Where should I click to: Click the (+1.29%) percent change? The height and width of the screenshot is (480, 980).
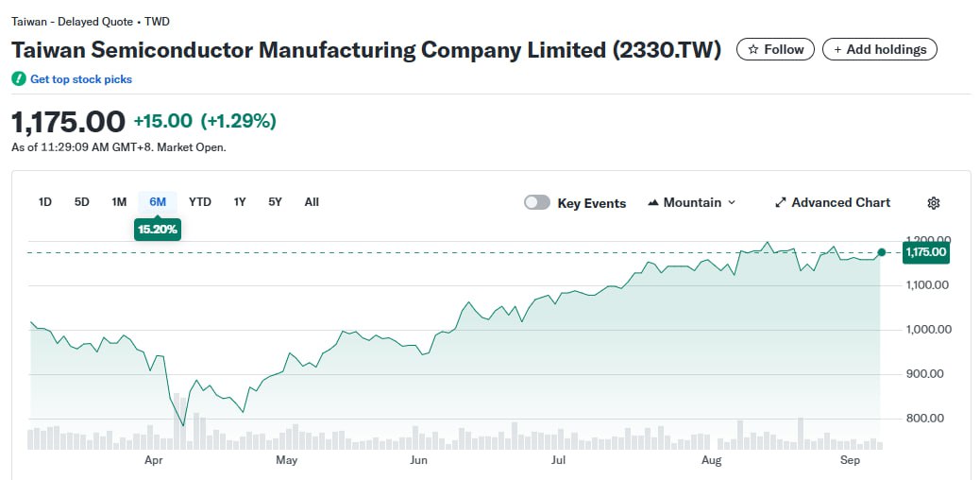point(238,121)
